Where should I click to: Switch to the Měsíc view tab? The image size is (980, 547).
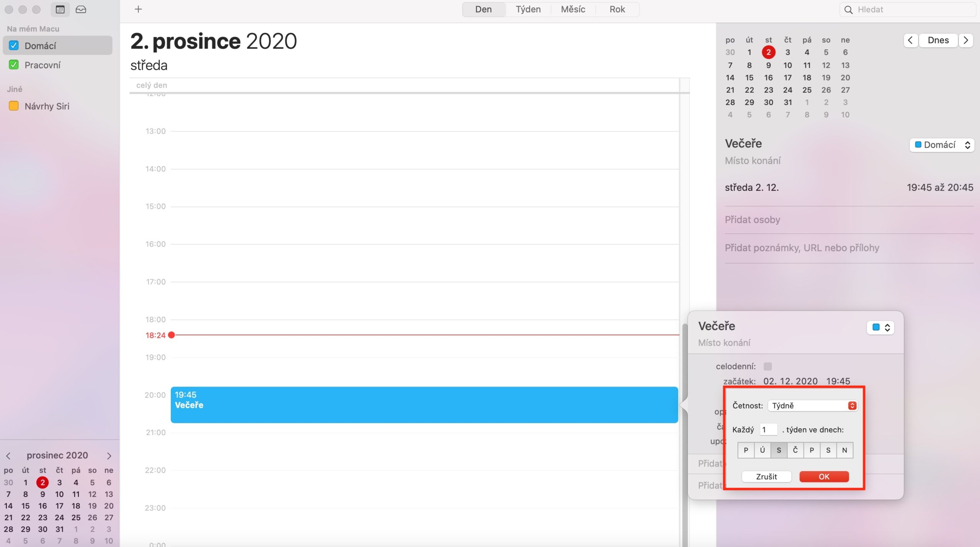pos(573,9)
